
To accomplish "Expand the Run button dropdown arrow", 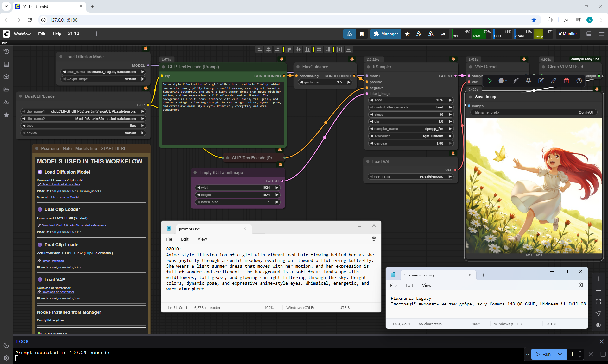I will [x=560, y=354].
